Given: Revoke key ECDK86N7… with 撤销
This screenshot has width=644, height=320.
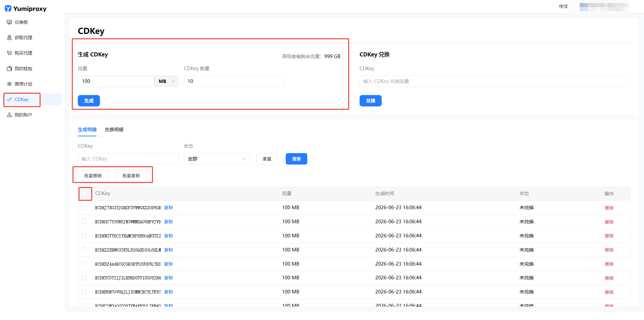Looking at the screenshot, I should coord(609,292).
